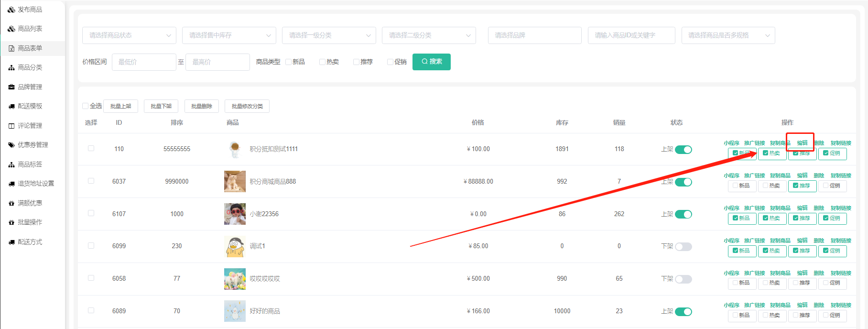
Task: Toggle 上架 switch for product 6037
Action: tap(683, 182)
